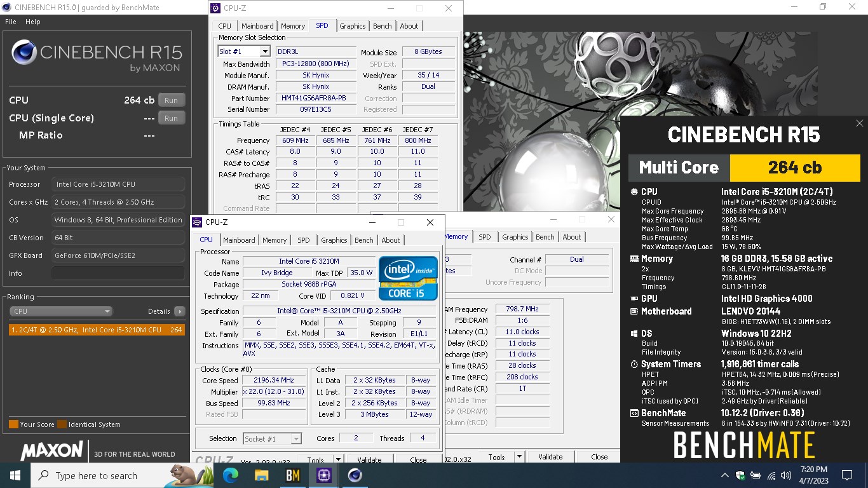868x488 pixels.
Task: Switch to Memory tab in the SPD window
Action: click(293, 26)
